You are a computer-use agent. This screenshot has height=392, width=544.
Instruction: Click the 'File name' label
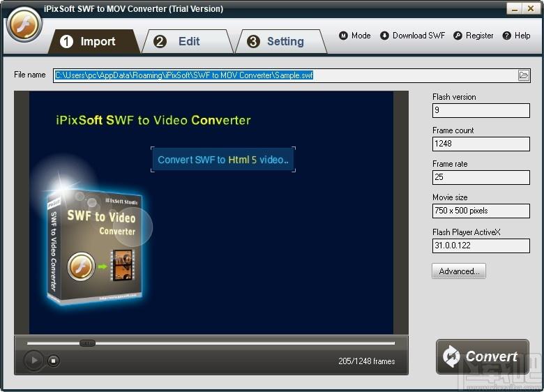click(x=30, y=75)
